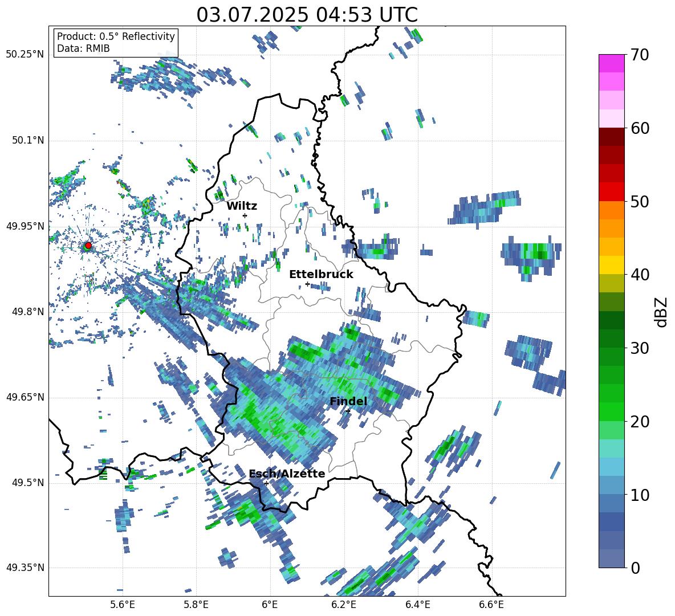Click the 70 tick label on colorbar
Image resolution: width=675 pixels, height=616 pixels.
point(640,55)
